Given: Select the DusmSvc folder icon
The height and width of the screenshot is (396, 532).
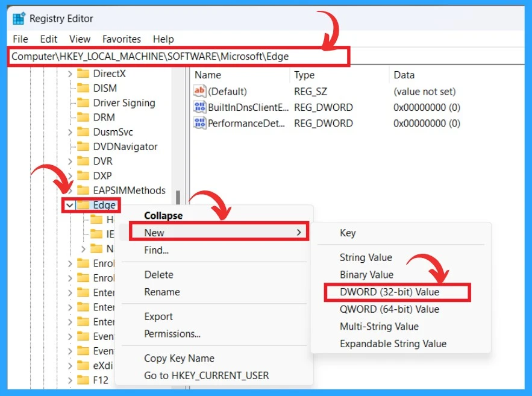Looking at the screenshot, I should [83, 132].
